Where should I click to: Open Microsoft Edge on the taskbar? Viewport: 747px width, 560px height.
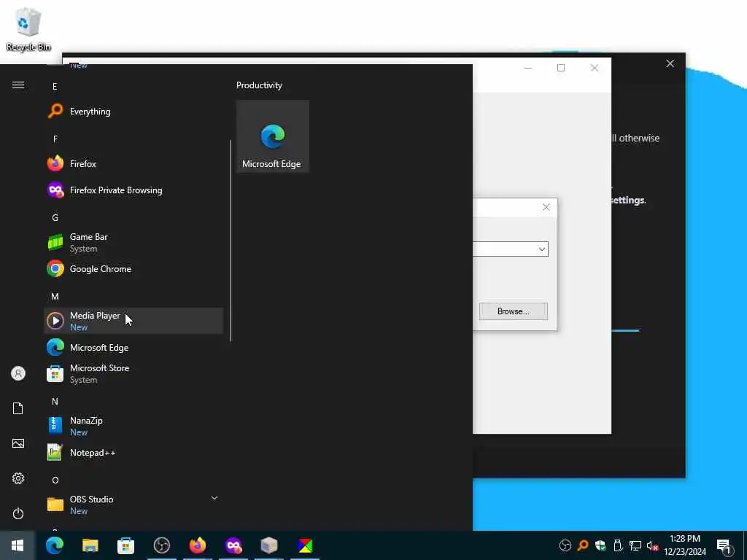54,545
